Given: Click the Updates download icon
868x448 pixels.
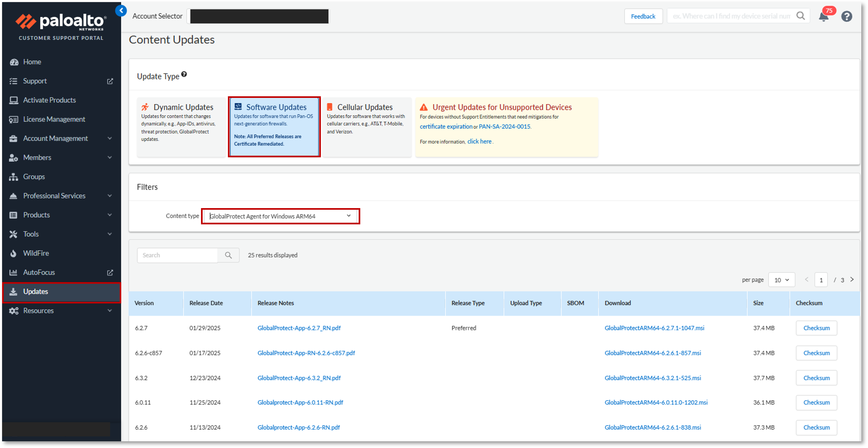Looking at the screenshot, I should coord(13,292).
